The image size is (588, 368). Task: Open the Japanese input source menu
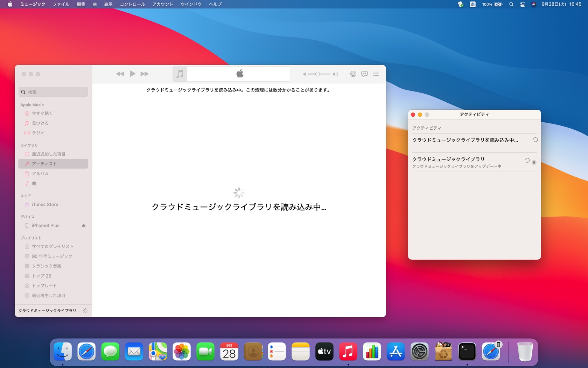472,4
